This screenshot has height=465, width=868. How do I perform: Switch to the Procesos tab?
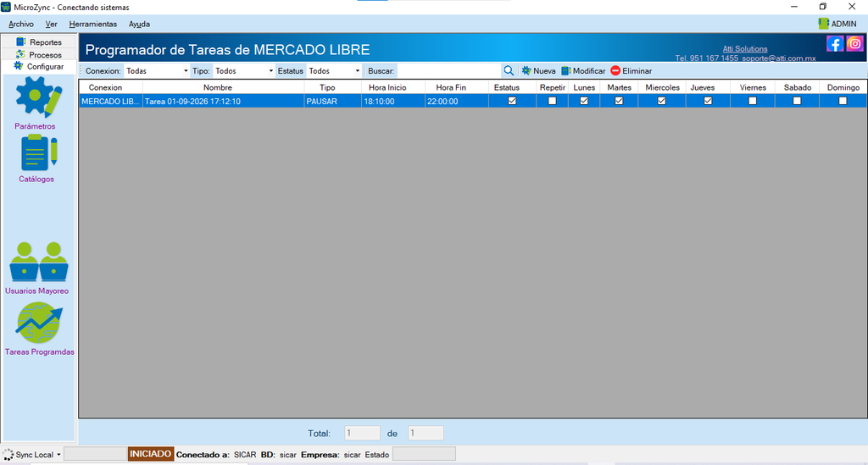39,55
